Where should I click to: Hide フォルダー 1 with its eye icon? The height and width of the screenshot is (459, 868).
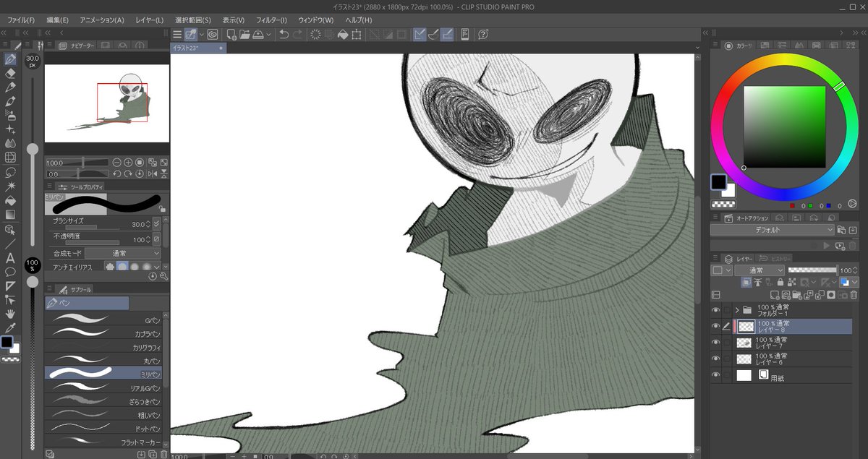(715, 310)
